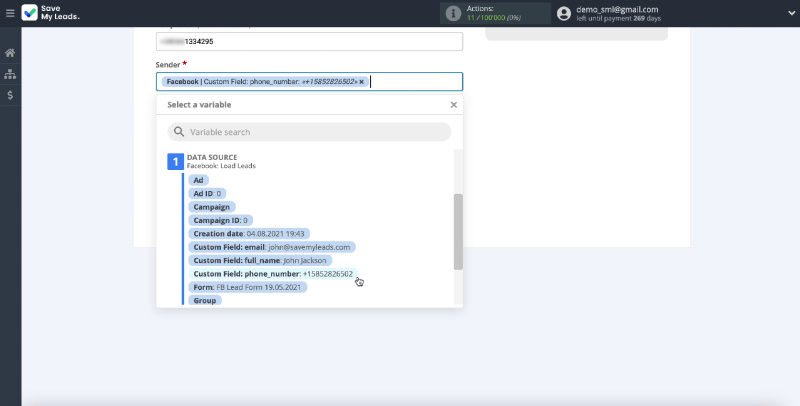Image resolution: width=800 pixels, height=406 pixels.
Task: Click the Facebook: Load Leads subtitle
Action: pyautogui.click(x=221, y=166)
